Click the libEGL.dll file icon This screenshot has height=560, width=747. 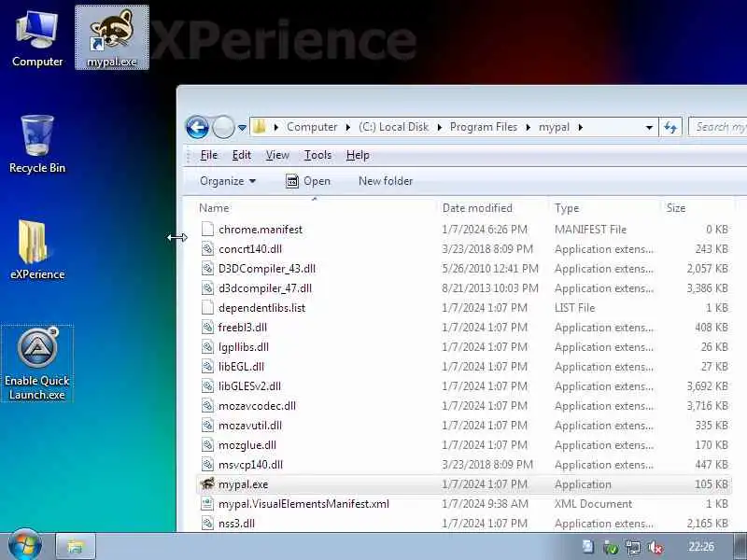click(207, 367)
